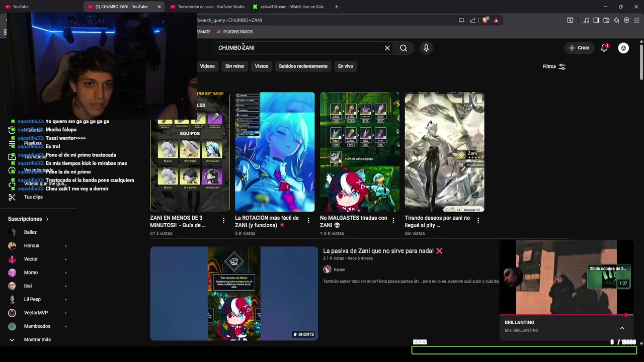This screenshot has width=644, height=362.
Task: Open the Momo subscription channel
Action: coord(31,273)
